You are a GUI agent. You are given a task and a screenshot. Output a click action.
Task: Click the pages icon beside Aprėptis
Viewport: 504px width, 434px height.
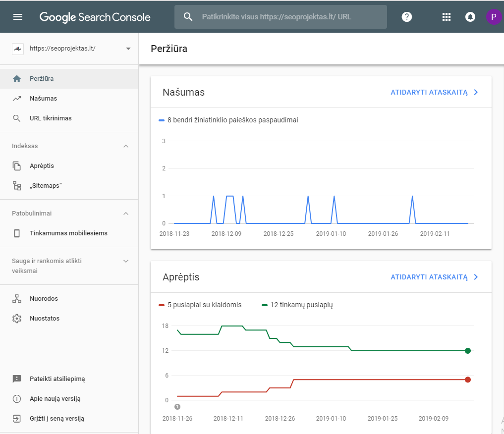tap(17, 166)
